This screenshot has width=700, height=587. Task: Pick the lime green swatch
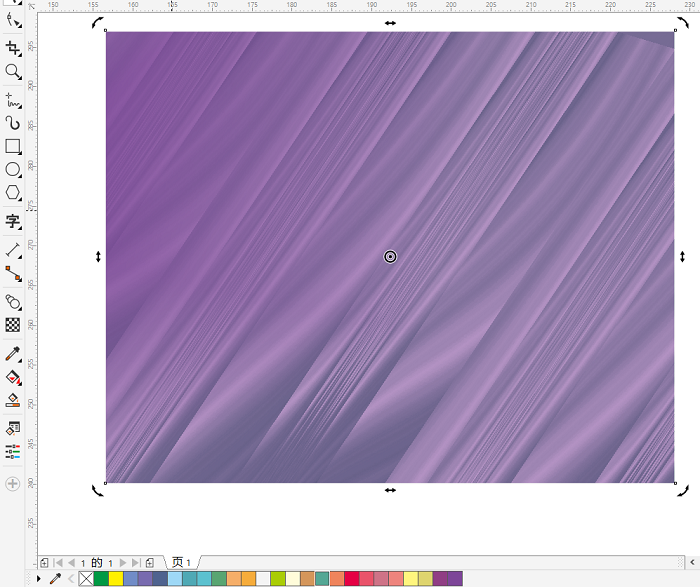[x=278, y=579]
